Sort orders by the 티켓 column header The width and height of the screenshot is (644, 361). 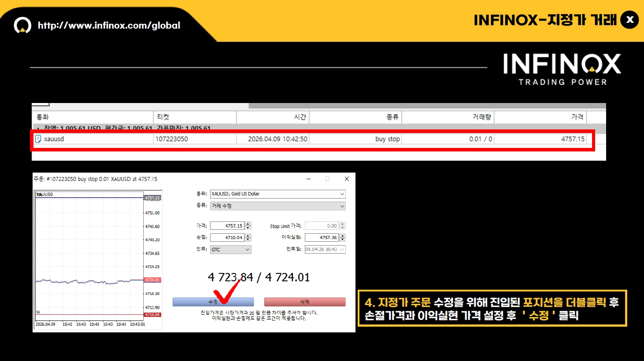pos(195,117)
